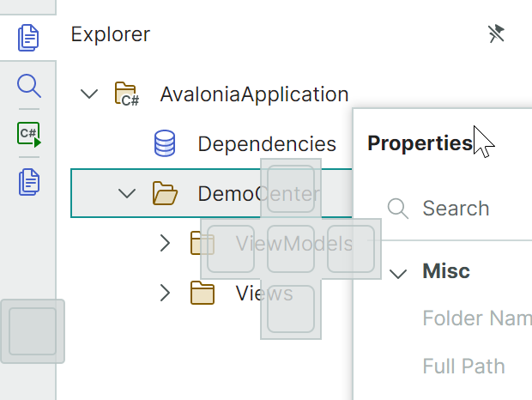Expand the ViewModels folder
The width and height of the screenshot is (532, 400).
(166, 245)
